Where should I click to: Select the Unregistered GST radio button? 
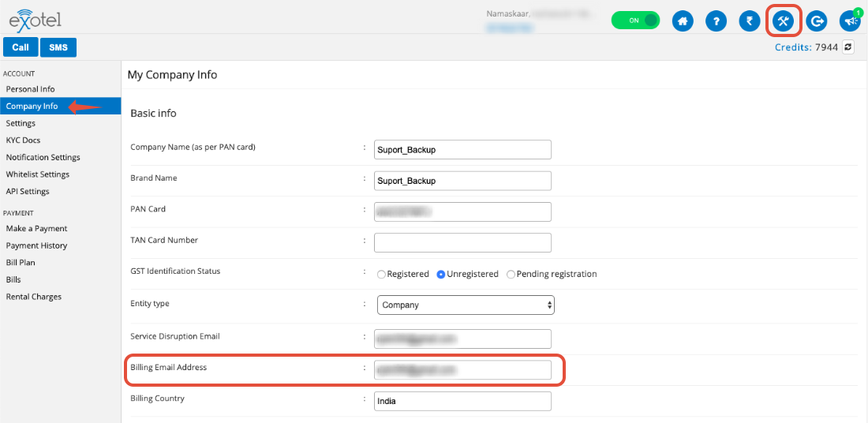(441, 274)
